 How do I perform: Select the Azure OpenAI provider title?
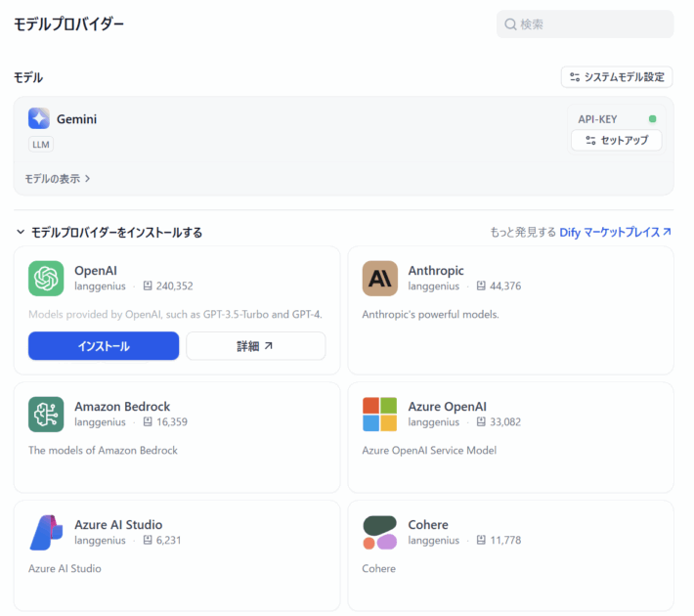coord(447,407)
